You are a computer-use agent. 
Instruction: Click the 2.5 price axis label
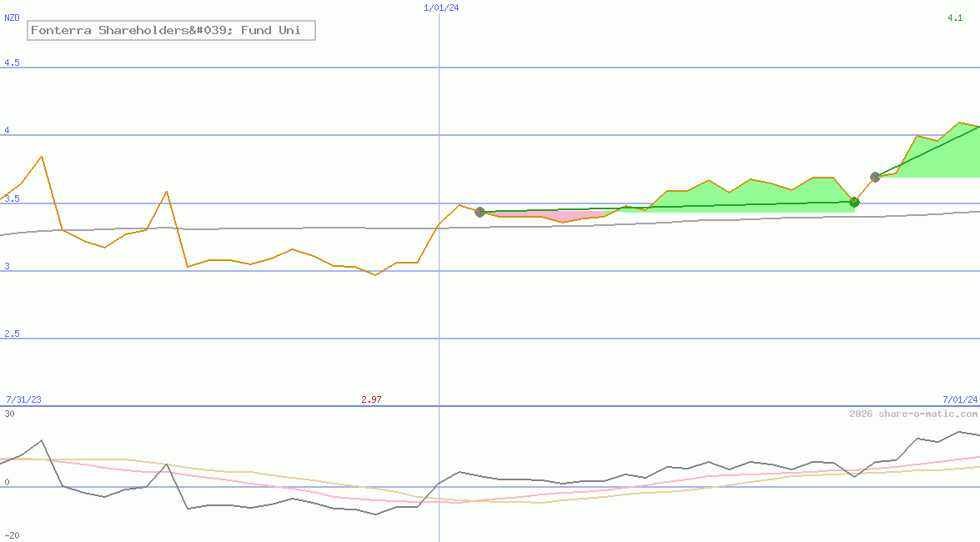(12, 334)
